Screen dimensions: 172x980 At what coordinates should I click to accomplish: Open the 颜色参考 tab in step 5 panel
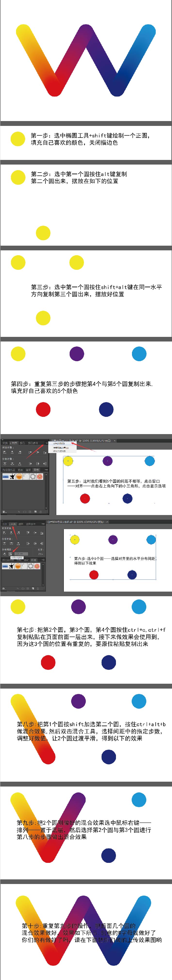(33, 443)
